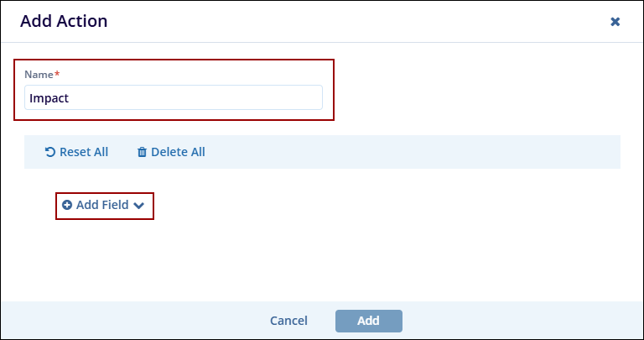This screenshot has height=340, width=644.
Task: Click the plus circle Add Field icon
Action: pos(67,205)
